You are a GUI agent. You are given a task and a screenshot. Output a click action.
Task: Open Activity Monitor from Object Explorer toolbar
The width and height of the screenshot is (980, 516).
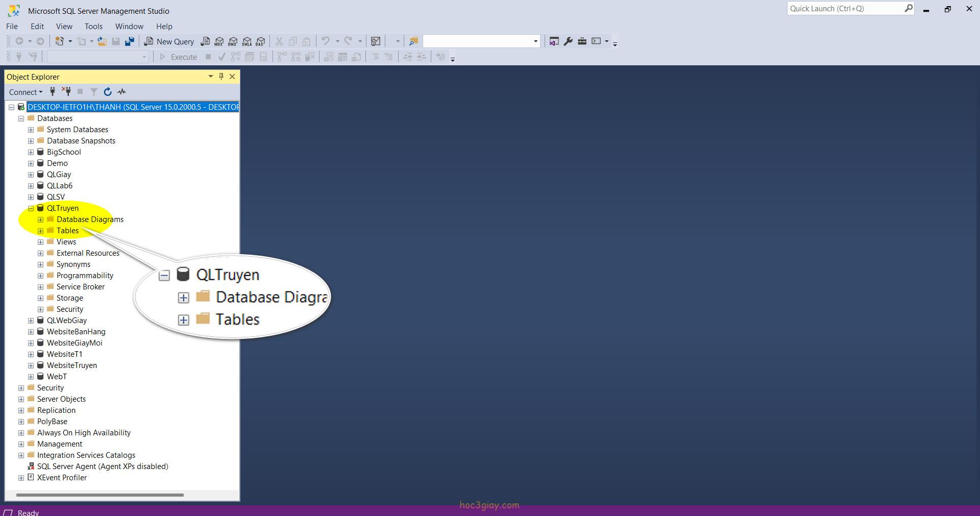pyautogui.click(x=121, y=92)
